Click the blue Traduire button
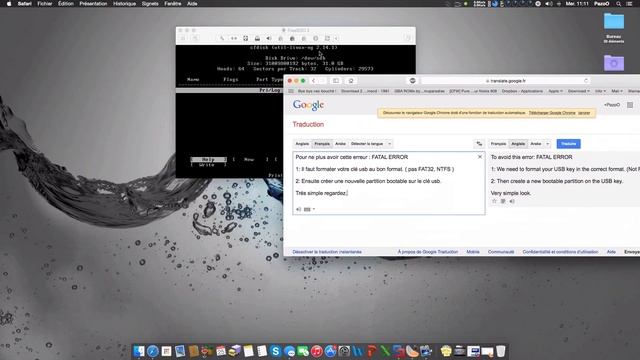 568,144
